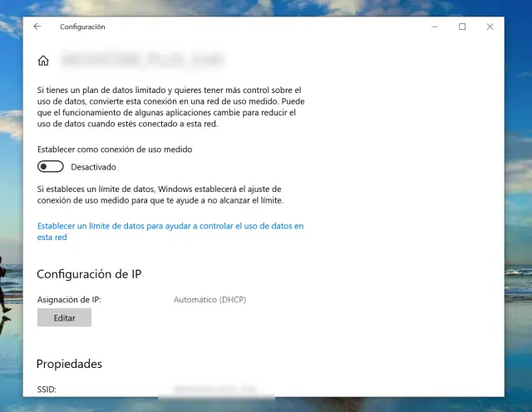Open the Settings home icon
532x412 pixels.
(x=43, y=61)
